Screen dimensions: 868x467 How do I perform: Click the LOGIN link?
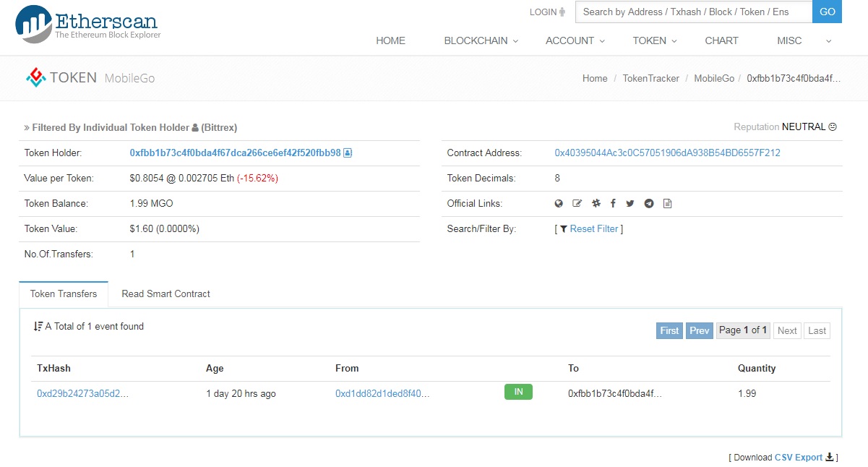[543, 12]
